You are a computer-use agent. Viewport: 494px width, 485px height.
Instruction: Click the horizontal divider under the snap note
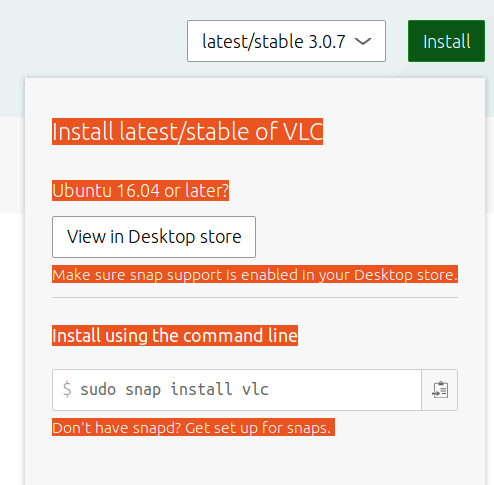(255, 297)
